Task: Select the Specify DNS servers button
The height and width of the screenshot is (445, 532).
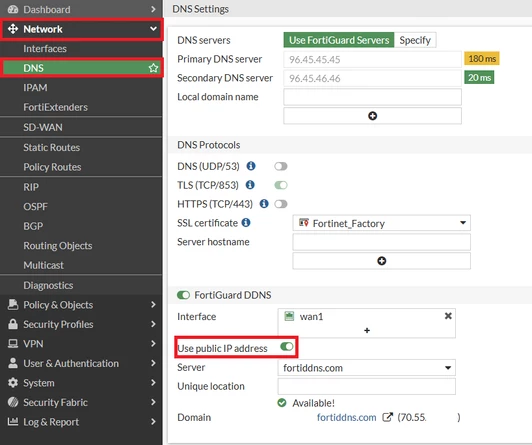Action: 415,40
